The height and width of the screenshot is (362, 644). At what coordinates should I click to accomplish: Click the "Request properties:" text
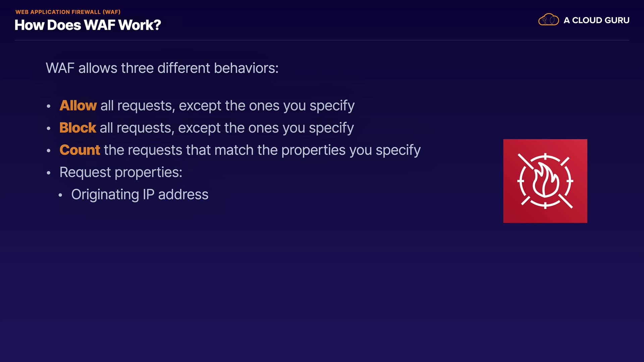click(121, 172)
